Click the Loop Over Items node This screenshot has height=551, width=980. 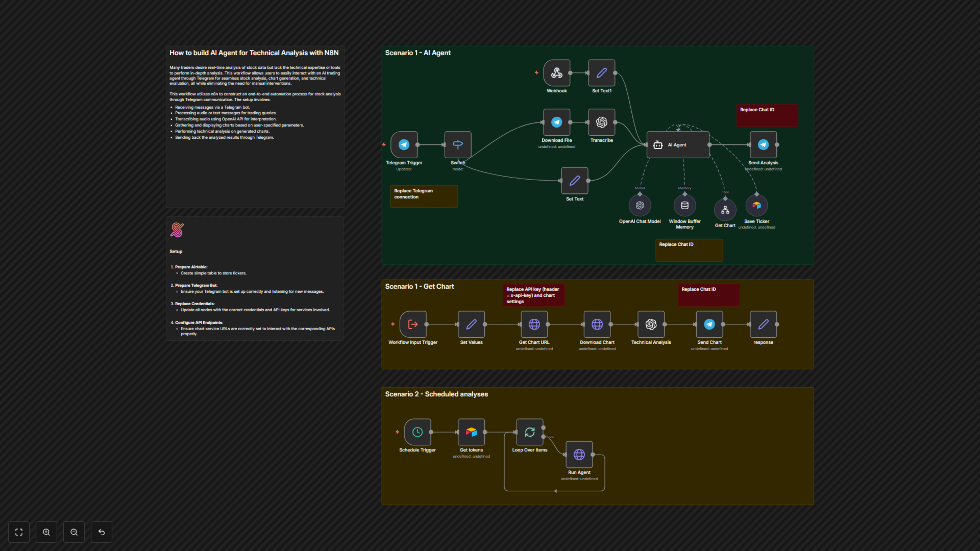530,432
